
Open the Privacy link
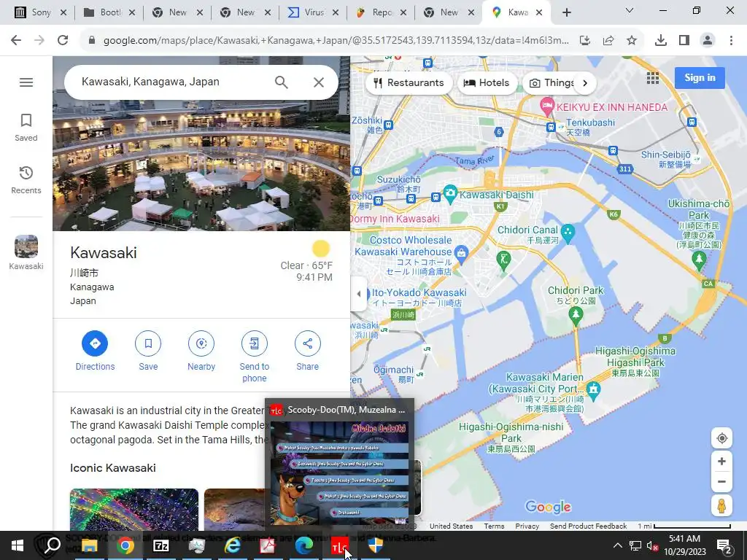527,526
